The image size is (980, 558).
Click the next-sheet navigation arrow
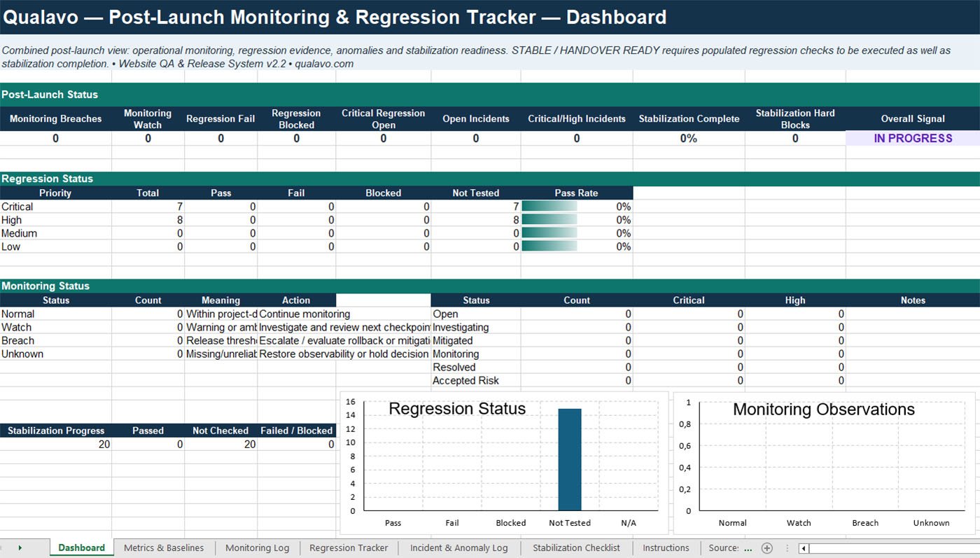(x=20, y=548)
